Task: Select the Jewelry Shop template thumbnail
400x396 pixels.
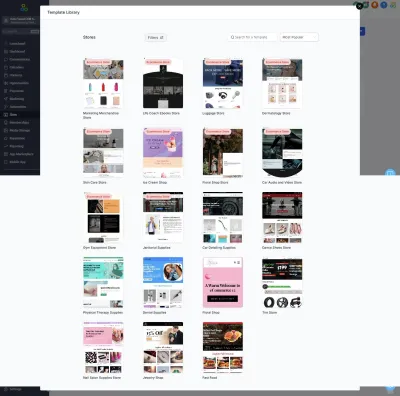Action: tap(163, 347)
